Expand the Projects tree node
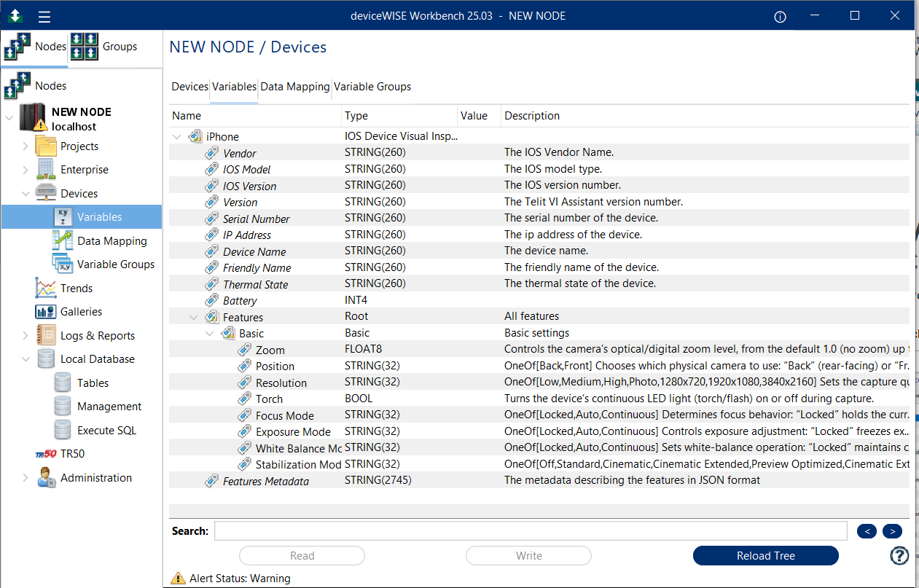This screenshot has width=919, height=588. [26, 146]
